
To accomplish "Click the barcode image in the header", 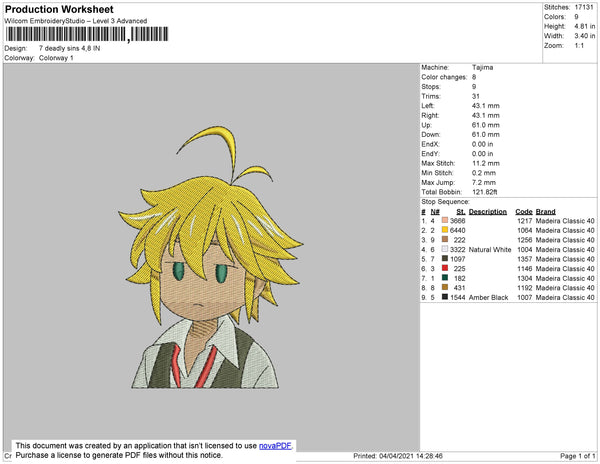I will click(87, 34).
